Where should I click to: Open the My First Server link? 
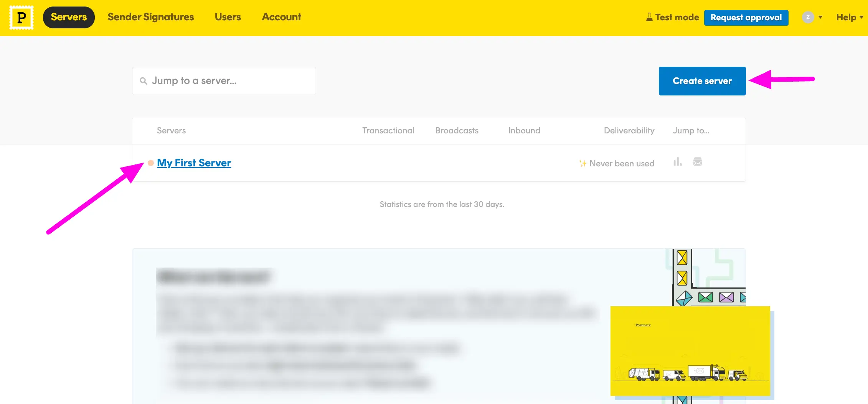[x=194, y=163]
